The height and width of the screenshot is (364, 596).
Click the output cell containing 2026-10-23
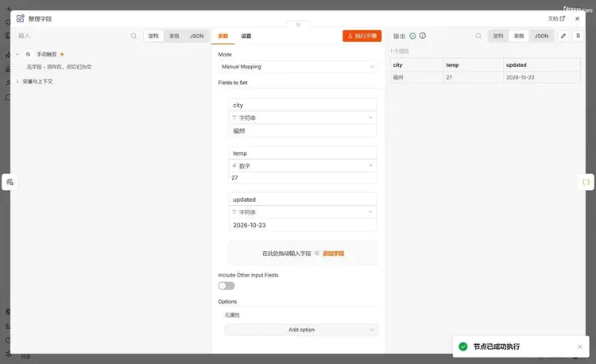[x=542, y=77]
